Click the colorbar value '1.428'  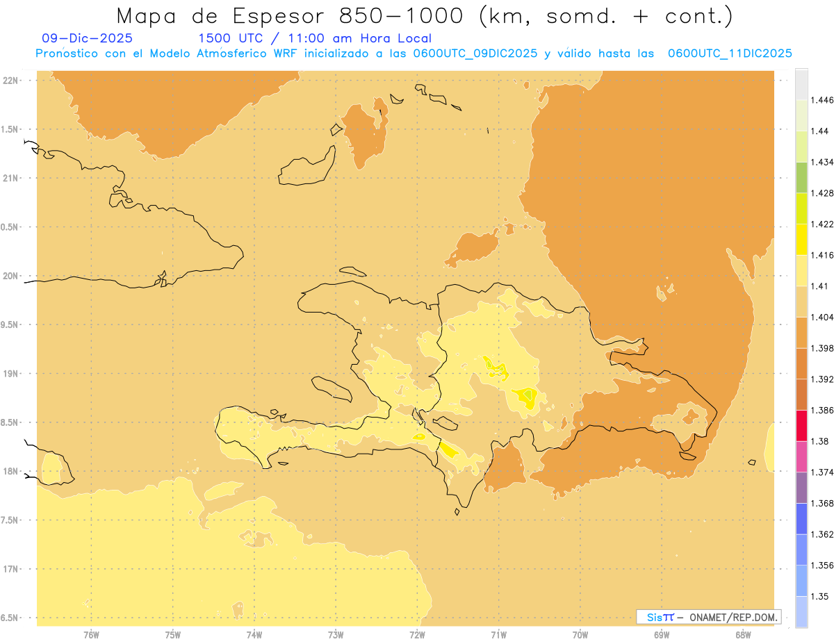click(822, 193)
